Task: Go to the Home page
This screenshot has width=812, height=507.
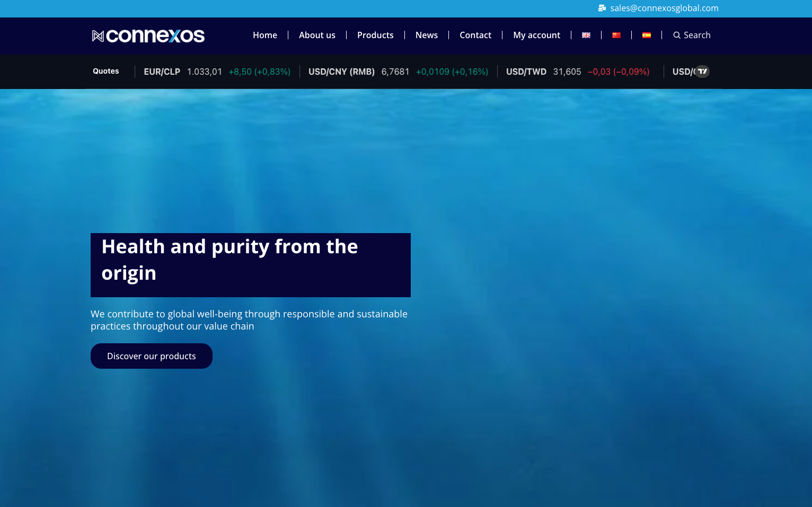Action: (265, 35)
